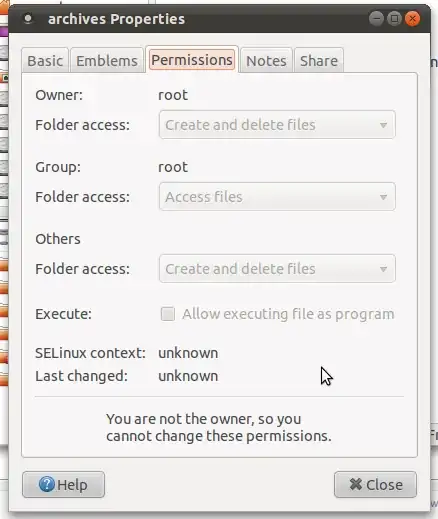Click the X icon on the Close button
This screenshot has height=519, width=438.
tap(356, 484)
